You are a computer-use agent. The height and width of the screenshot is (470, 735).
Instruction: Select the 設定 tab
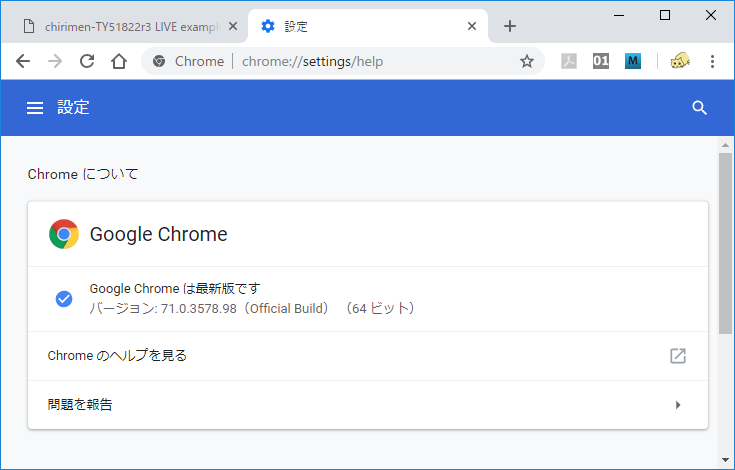360,26
